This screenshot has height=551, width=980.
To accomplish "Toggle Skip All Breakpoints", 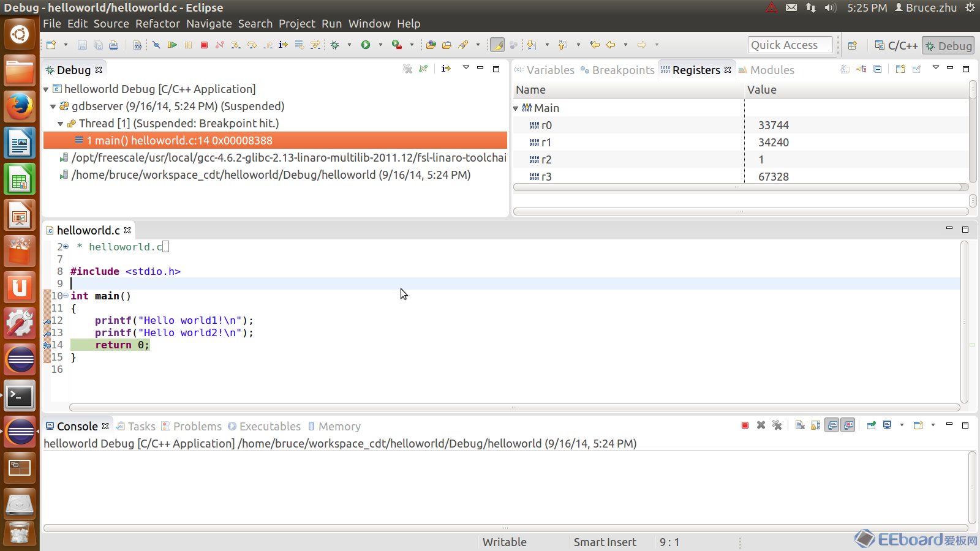I will click(156, 45).
